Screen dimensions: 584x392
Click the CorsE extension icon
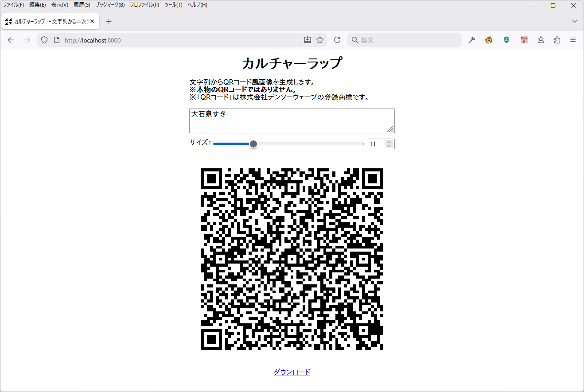click(524, 40)
